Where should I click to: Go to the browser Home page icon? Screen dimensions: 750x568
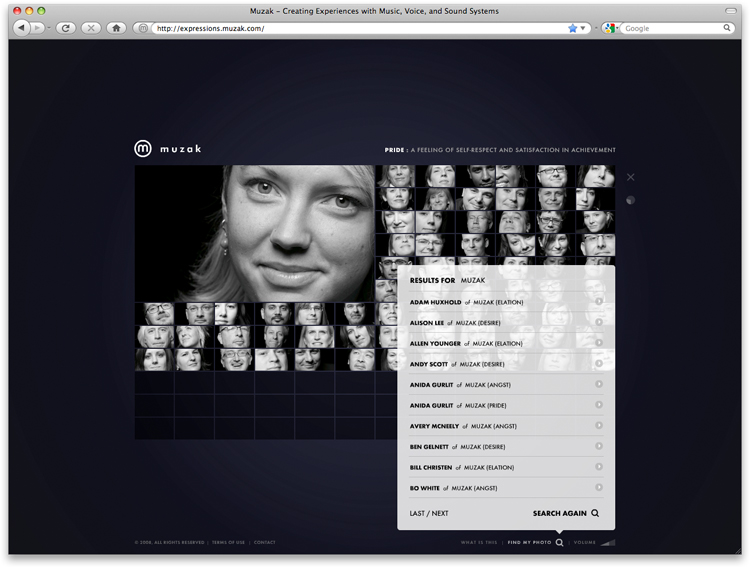(116, 28)
